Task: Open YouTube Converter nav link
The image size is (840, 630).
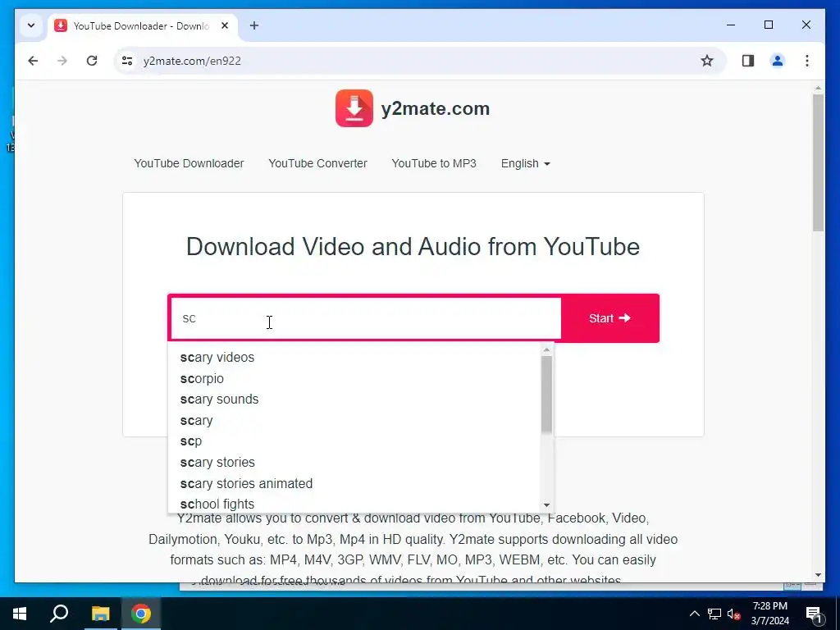Action: pos(317,163)
